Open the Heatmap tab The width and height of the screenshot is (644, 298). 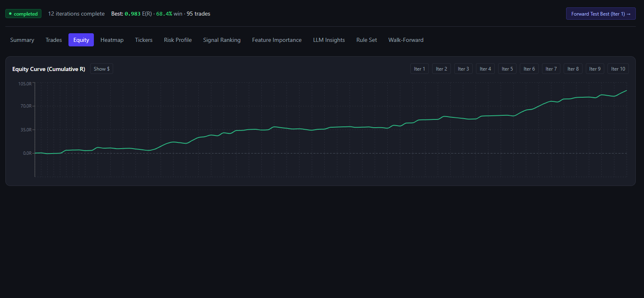click(112, 40)
